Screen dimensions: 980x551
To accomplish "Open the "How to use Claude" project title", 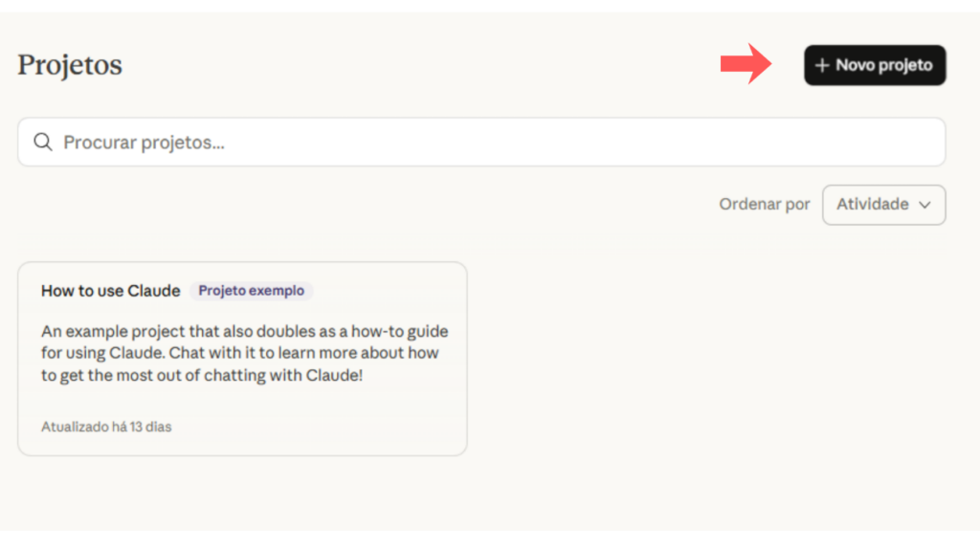I will [x=111, y=291].
